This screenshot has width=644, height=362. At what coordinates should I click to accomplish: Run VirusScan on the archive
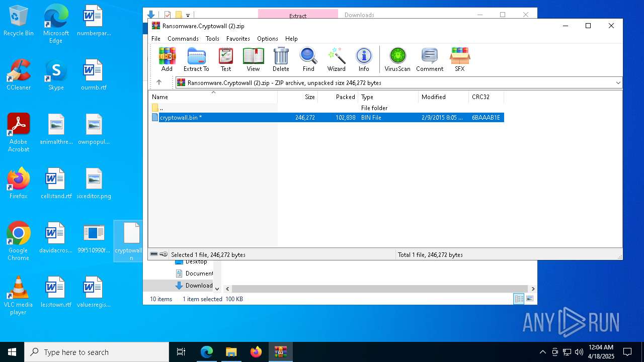coord(397,59)
